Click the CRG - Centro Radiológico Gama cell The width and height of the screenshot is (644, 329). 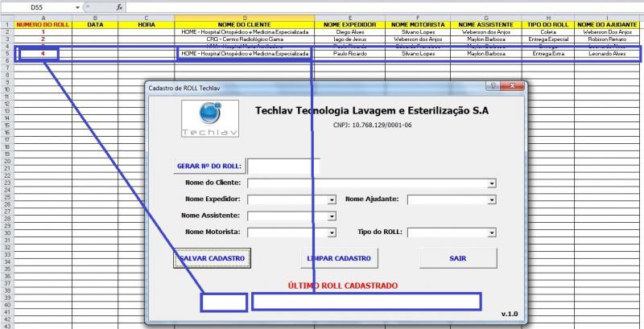pos(245,39)
